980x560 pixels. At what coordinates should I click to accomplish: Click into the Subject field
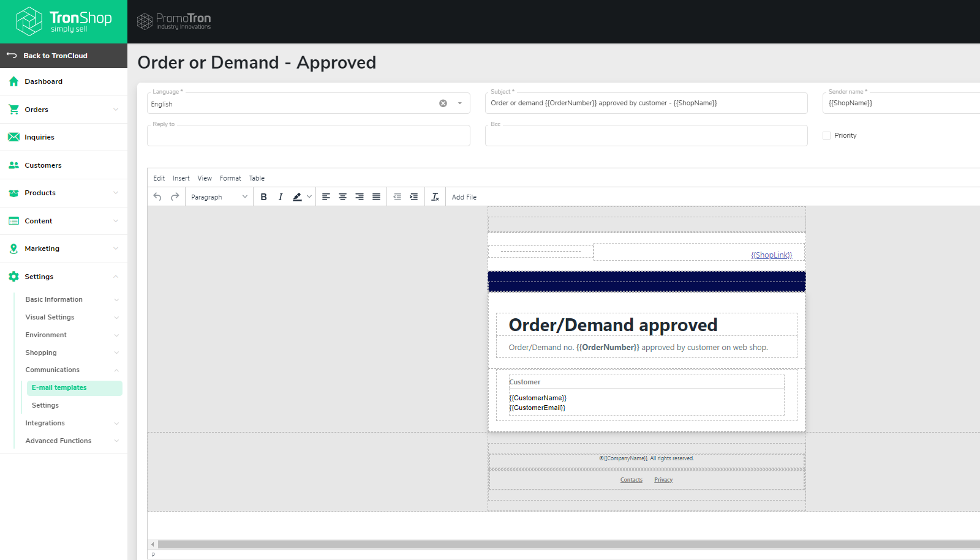coord(646,103)
